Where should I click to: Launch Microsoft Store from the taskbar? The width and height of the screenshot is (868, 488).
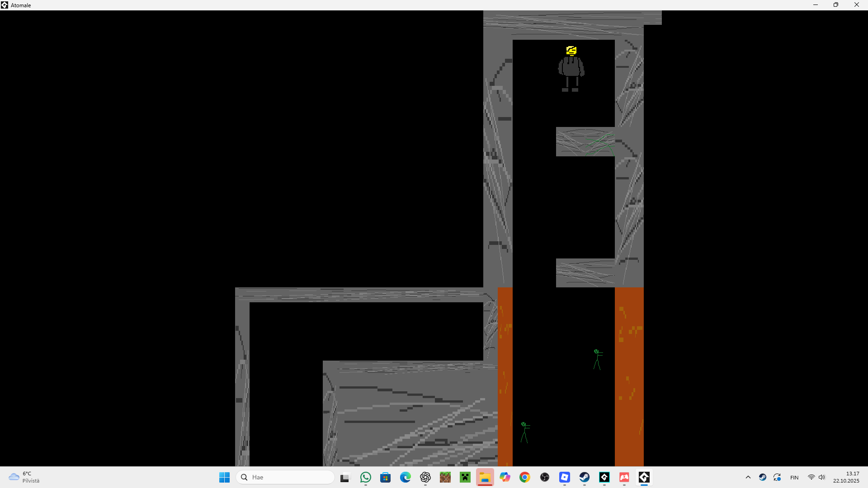pos(385,477)
